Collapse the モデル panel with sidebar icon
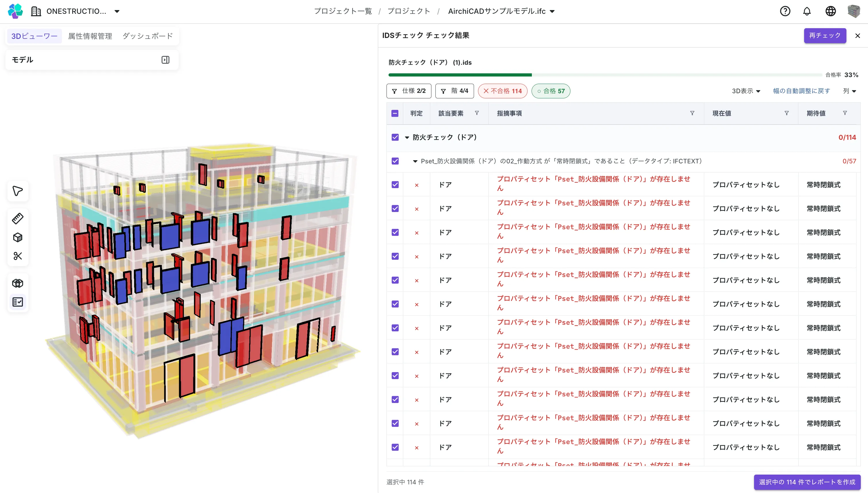The width and height of the screenshot is (868, 493). [x=165, y=60]
